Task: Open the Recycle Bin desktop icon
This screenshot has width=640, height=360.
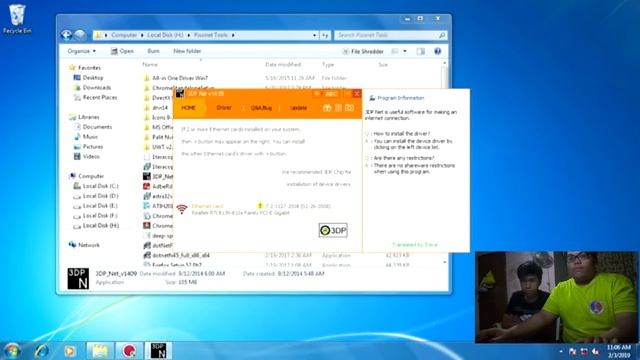Action: tap(17, 19)
